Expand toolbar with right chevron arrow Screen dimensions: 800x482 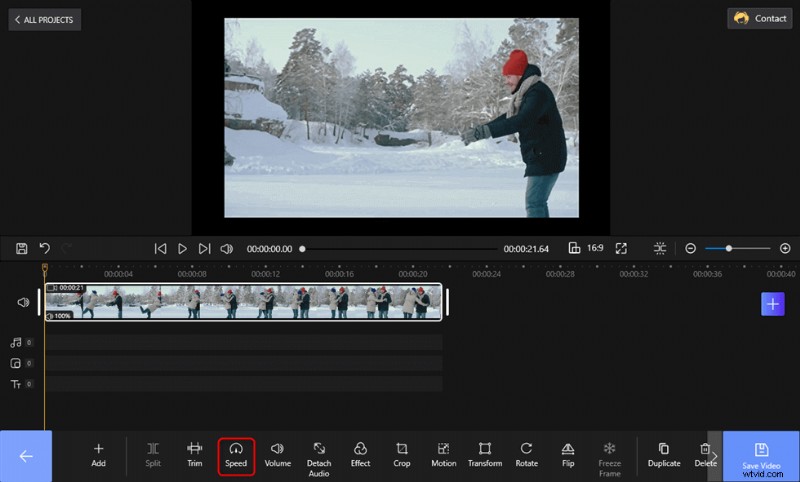point(715,456)
